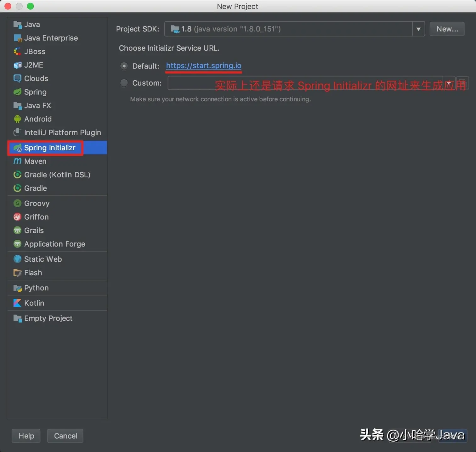Viewport: 476px width, 452px height.
Task: Click the Kotlin K icon
Action: pos(18,303)
